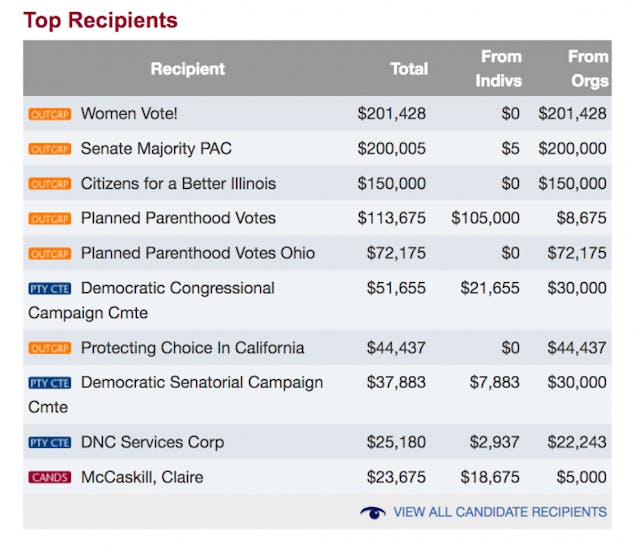The height and width of the screenshot is (559, 640).
Task: Click the CANDS badge next to McCaskill, Claire
Action: pyautogui.click(x=49, y=477)
